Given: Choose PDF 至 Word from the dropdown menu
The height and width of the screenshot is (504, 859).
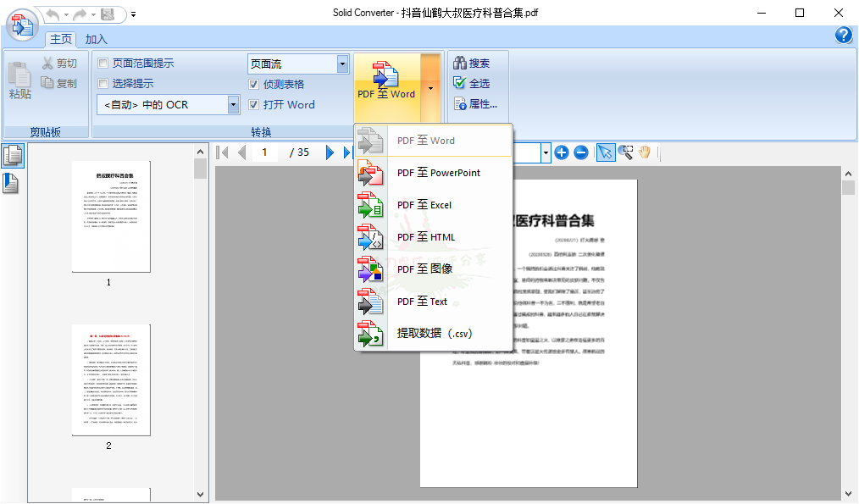Looking at the screenshot, I should [x=434, y=141].
